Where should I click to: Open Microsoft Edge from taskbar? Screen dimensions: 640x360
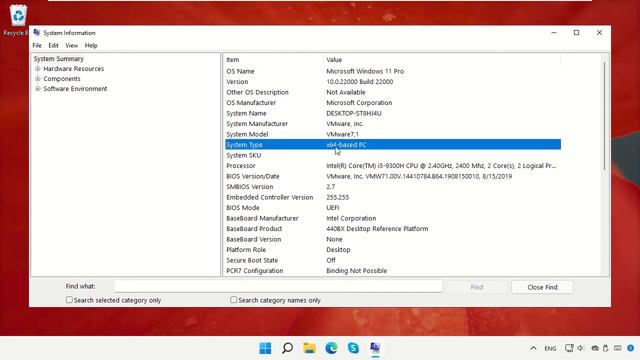click(331, 348)
